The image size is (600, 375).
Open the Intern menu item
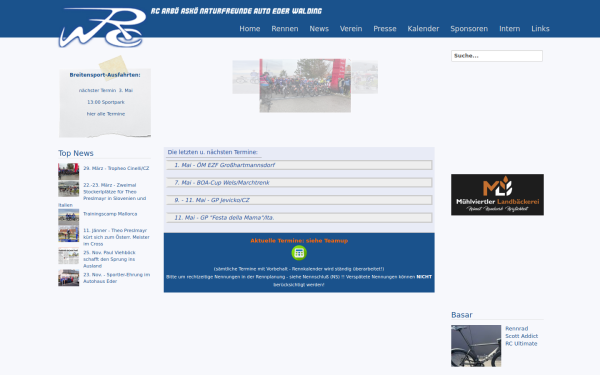(x=510, y=29)
